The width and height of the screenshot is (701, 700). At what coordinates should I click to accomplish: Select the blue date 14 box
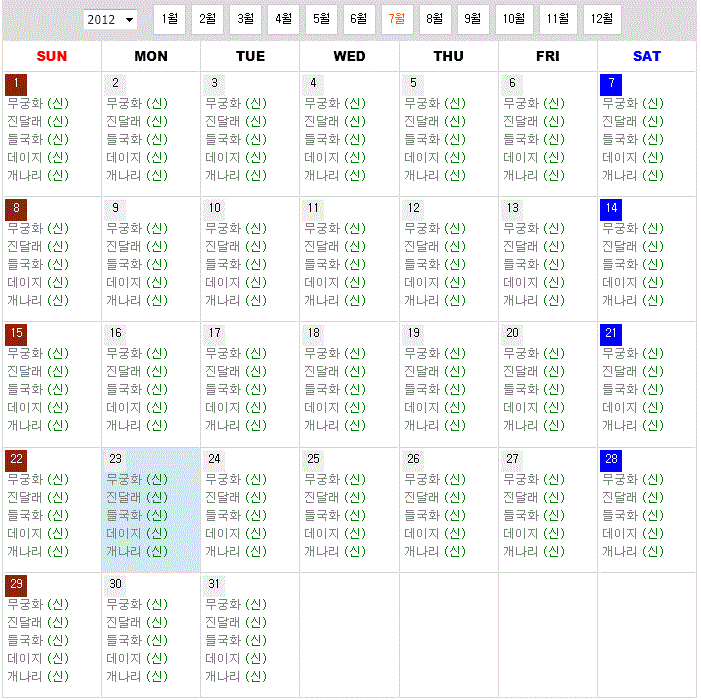[611, 209]
